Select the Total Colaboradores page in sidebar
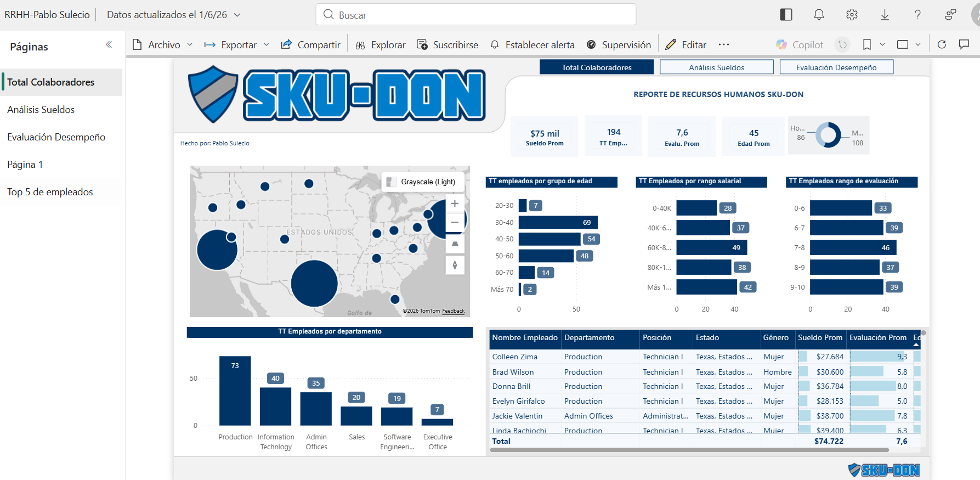Viewport: 980px width, 480px height. pos(61,82)
